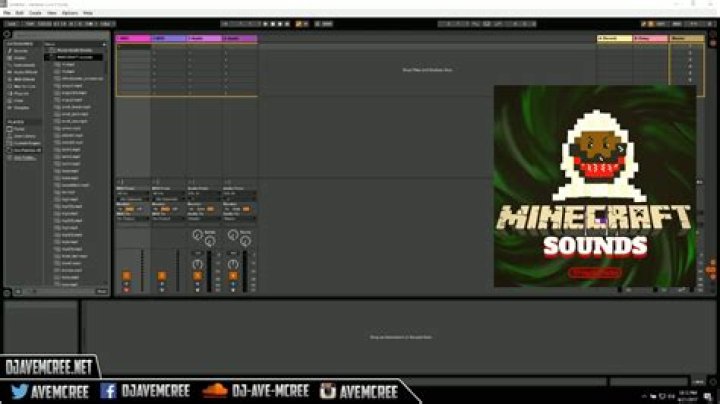This screenshot has height=404, width=720.
Task: Open User Library under Places
Action: pos(24,136)
